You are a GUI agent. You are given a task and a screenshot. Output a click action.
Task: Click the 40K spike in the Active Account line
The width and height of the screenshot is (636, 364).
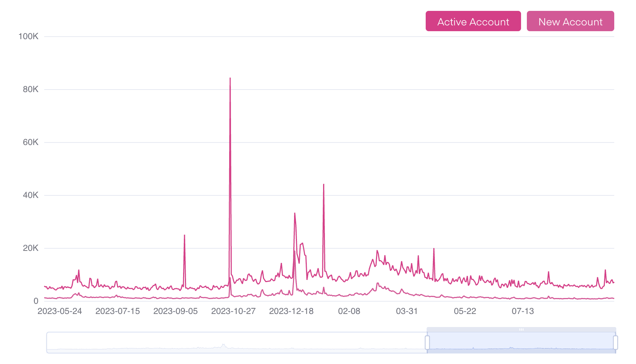pyautogui.click(x=323, y=185)
